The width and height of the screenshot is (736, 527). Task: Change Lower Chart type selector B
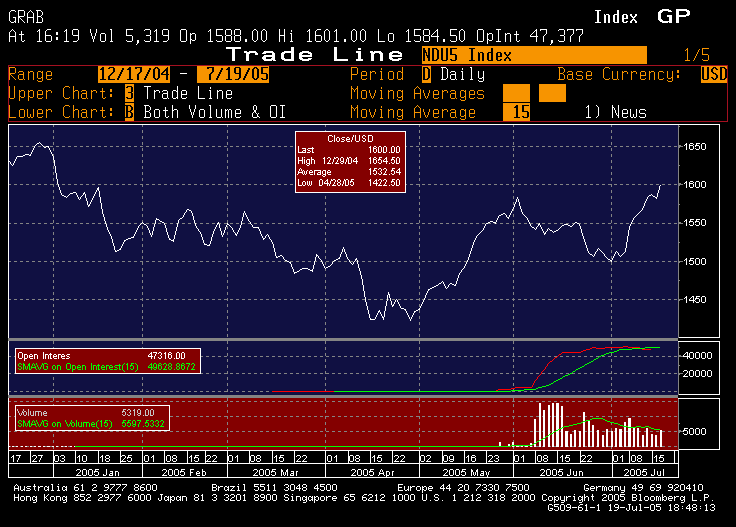(x=129, y=112)
